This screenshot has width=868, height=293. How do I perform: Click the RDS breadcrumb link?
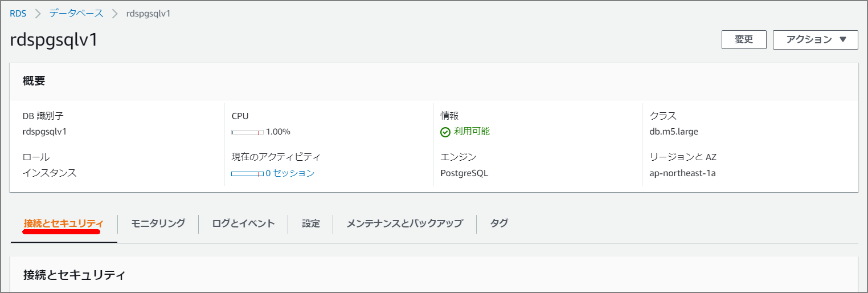[18, 14]
